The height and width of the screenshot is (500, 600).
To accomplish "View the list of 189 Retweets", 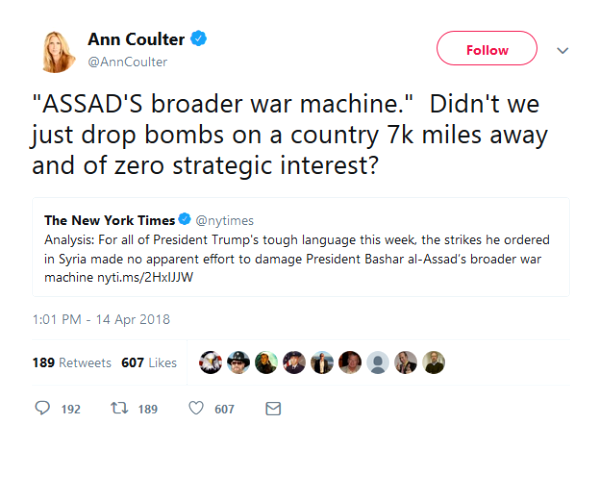I will (x=69, y=363).
